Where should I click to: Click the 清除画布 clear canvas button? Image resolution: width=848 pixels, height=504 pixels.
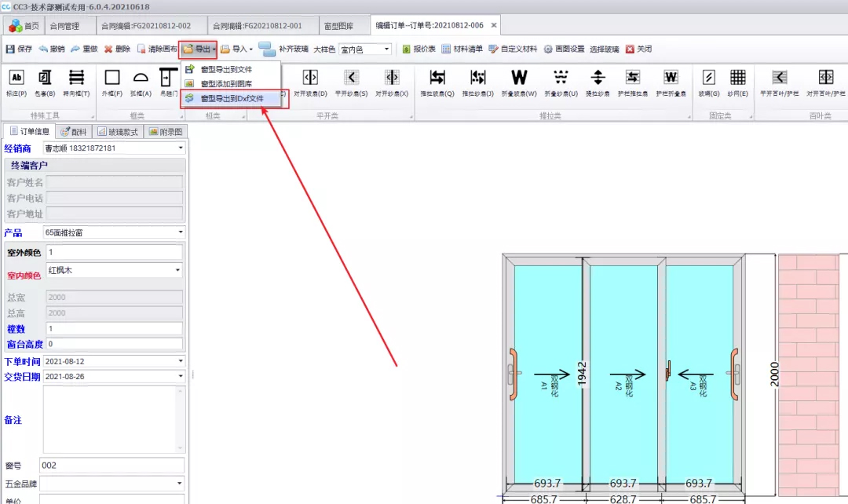pos(157,49)
